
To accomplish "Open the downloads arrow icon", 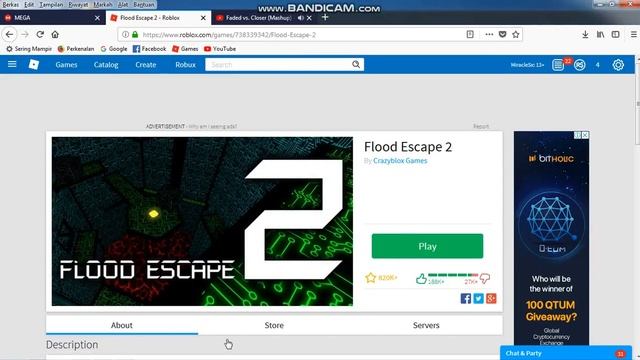I will 585,35.
